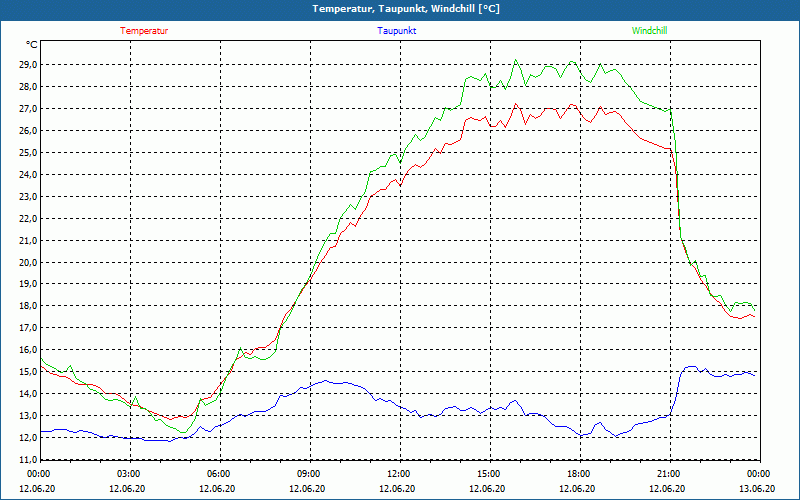
Task: Click the red Temperatur legend label
Action: point(144,31)
